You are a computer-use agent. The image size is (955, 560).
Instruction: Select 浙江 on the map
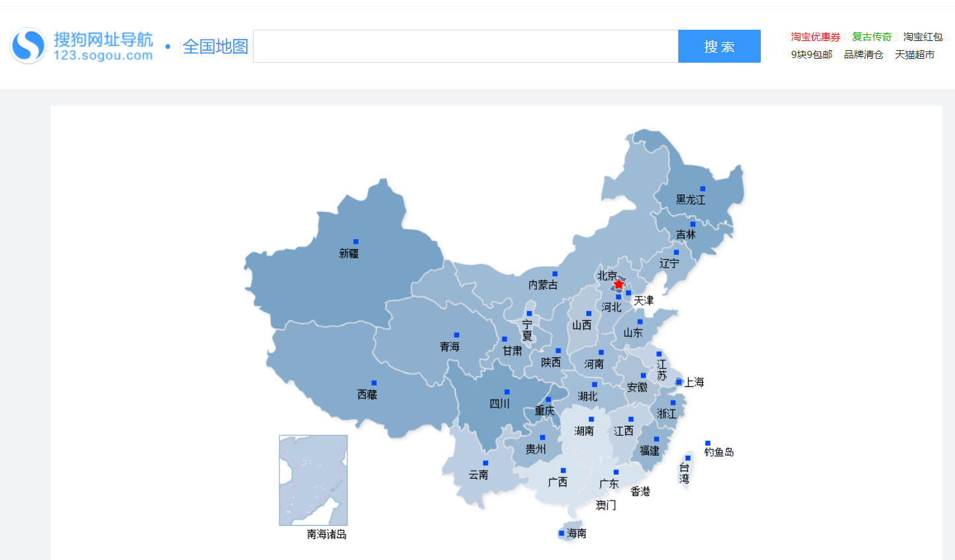pyautogui.click(x=666, y=414)
